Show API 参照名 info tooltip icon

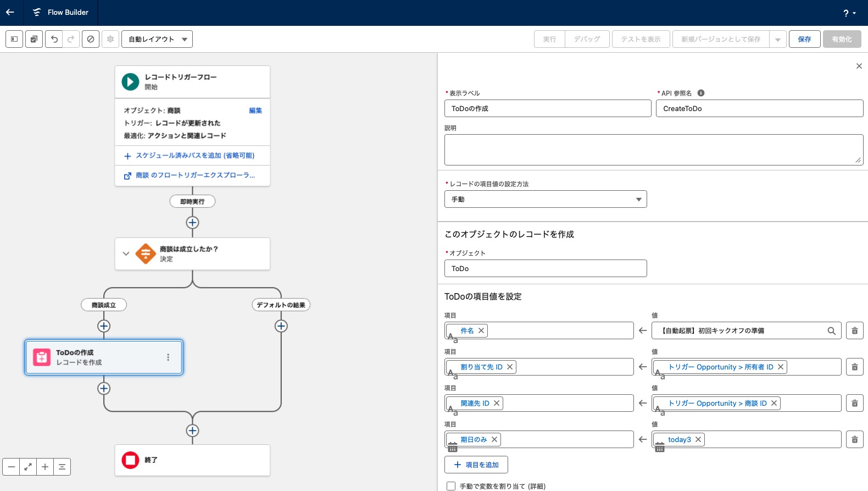click(x=701, y=93)
